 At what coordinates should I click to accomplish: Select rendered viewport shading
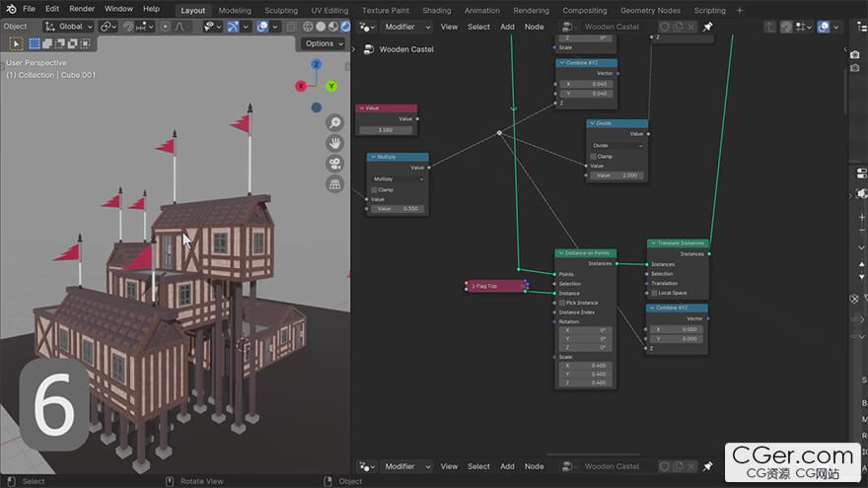(x=345, y=27)
